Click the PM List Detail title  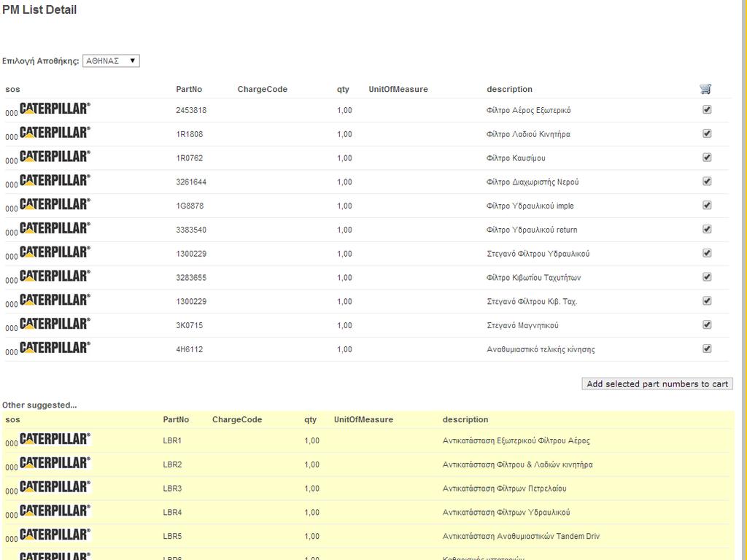(x=39, y=9)
